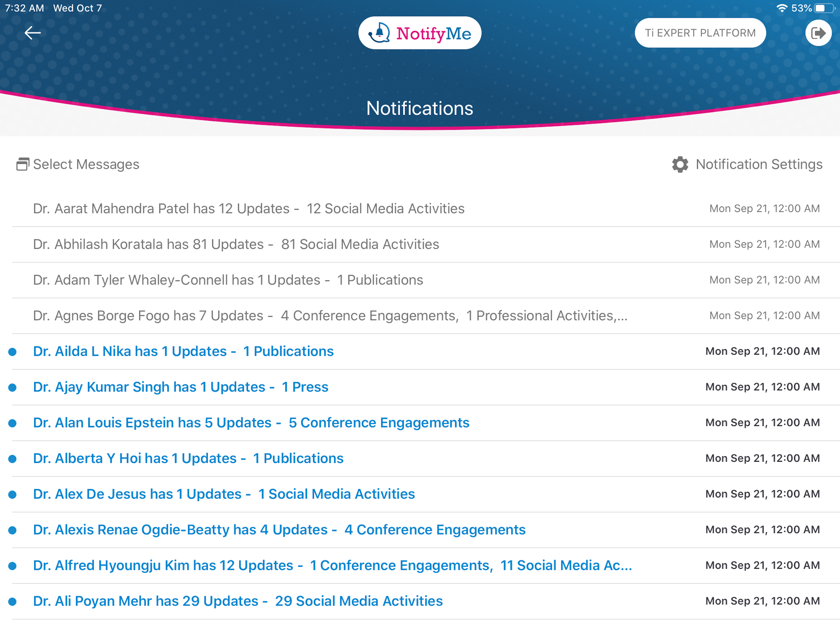Click unread dot beside Dr. Alberta Y Hoi
840x630 pixels.
click(x=13, y=459)
